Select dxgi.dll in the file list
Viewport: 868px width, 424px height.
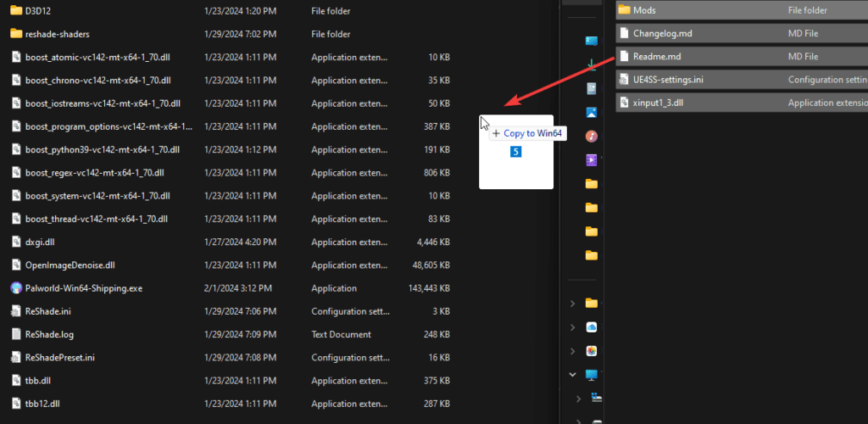coord(40,242)
